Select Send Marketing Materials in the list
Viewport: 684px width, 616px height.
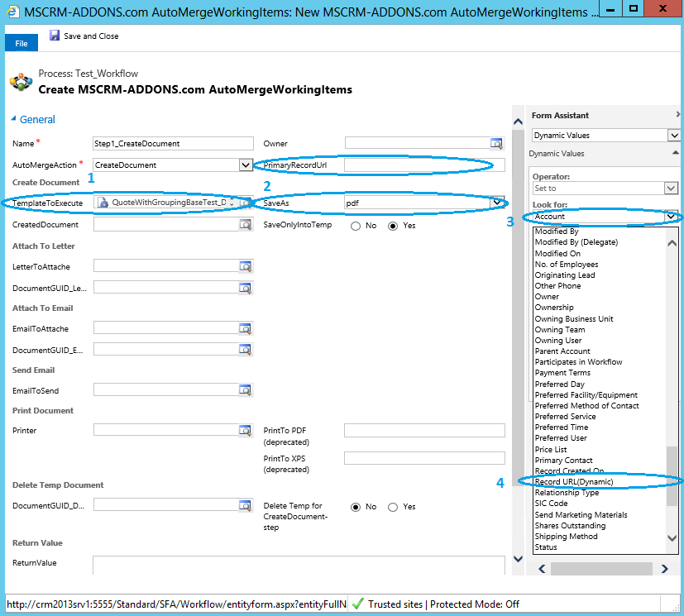[581, 515]
